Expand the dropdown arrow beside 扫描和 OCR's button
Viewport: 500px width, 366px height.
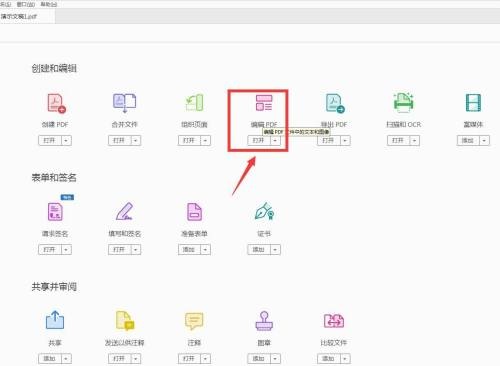pos(415,140)
